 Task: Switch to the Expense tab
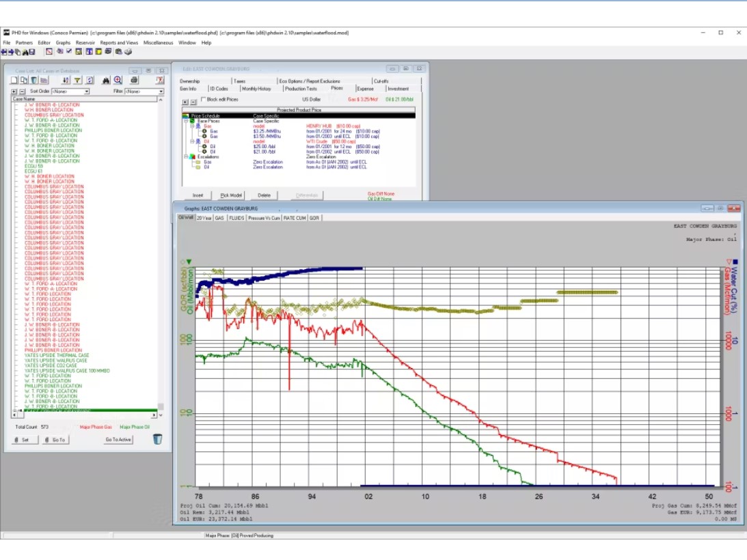[365, 89]
